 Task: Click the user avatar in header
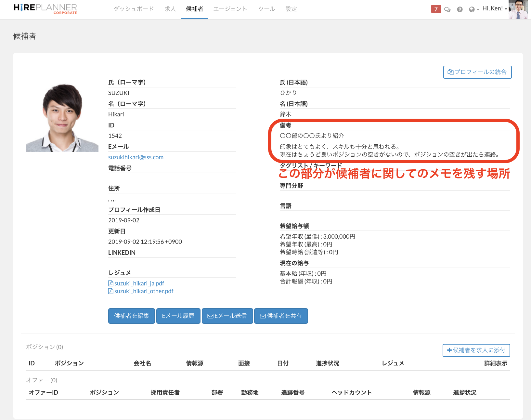tap(518, 9)
